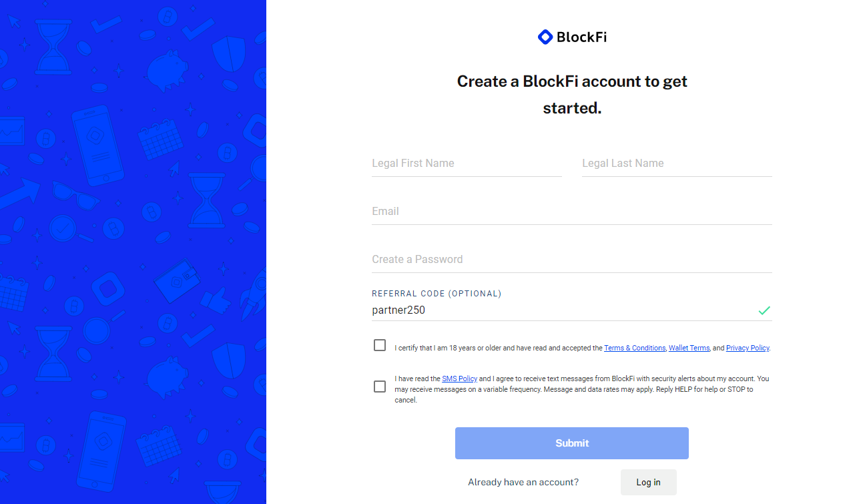Check the 18 years or older certification box

coord(380,345)
